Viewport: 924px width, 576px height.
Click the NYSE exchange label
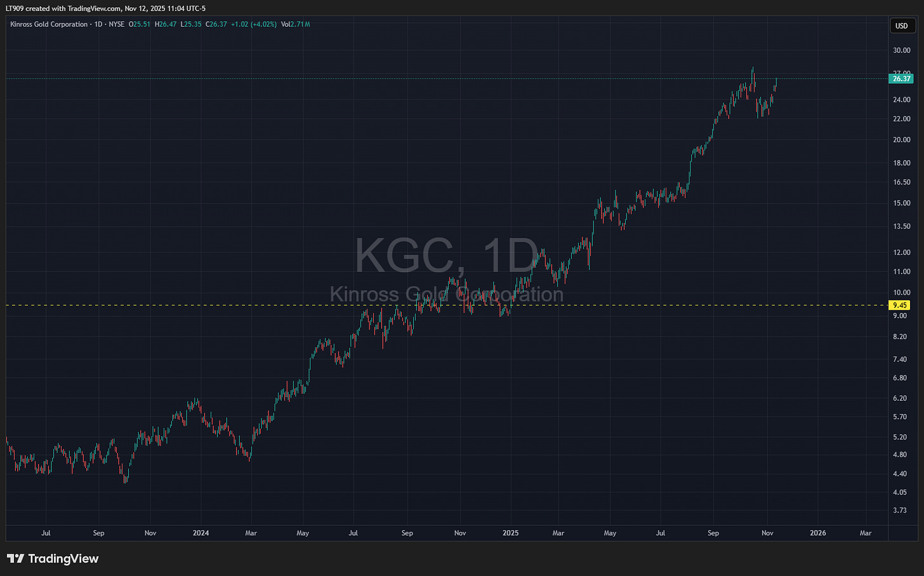pos(117,24)
